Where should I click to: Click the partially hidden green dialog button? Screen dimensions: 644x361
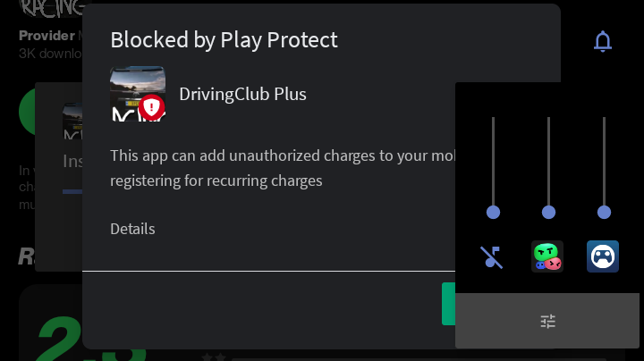coord(448,304)
